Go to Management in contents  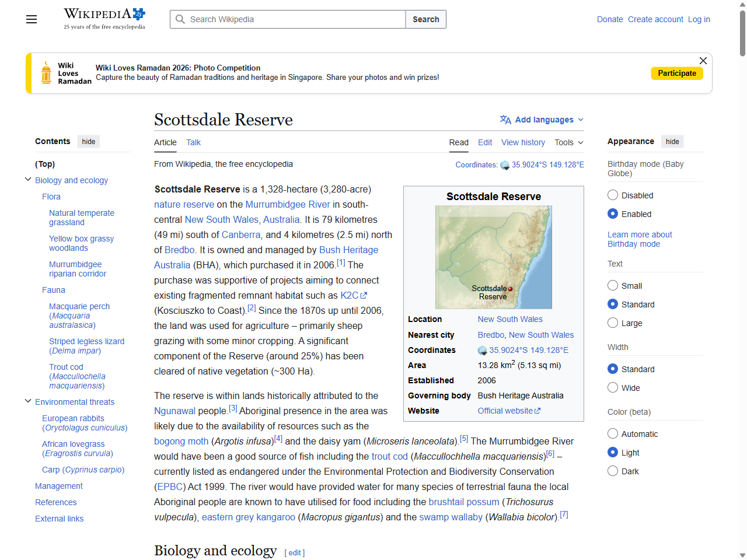pos(59,486)
